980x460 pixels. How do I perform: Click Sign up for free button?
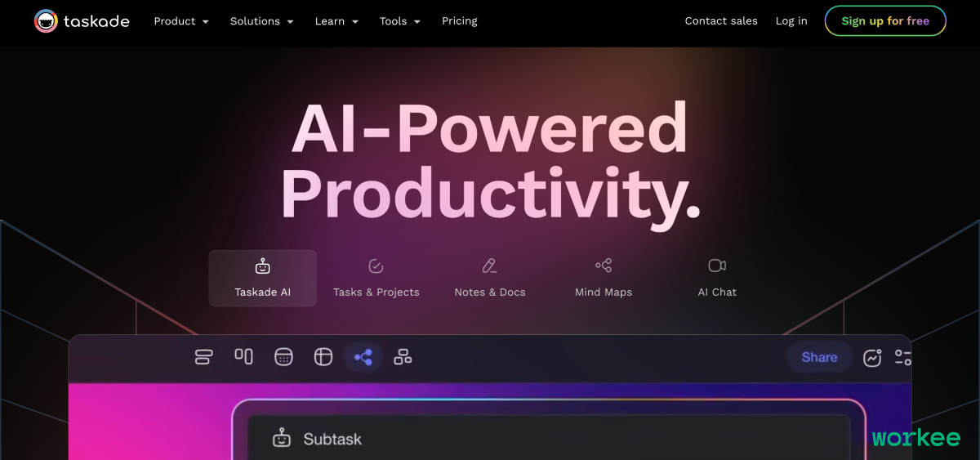885,21
